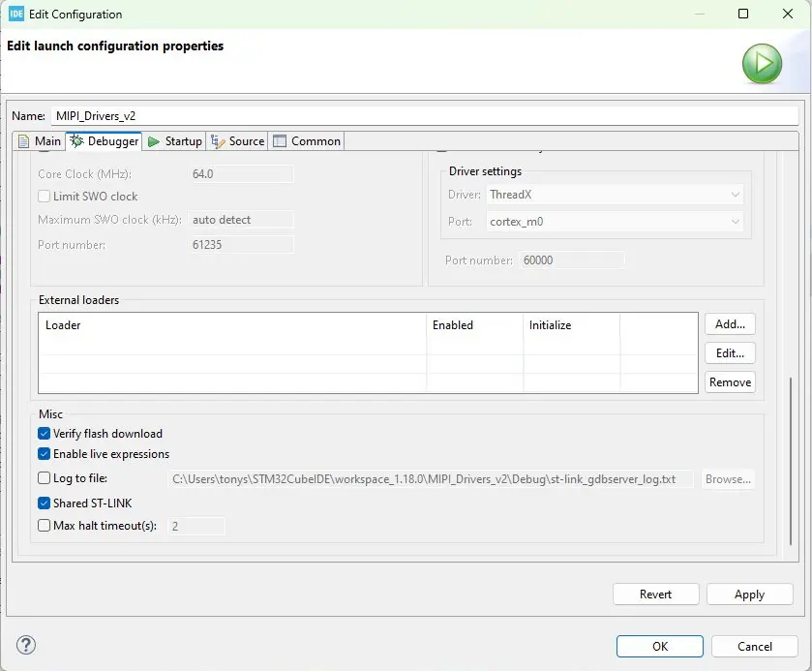Click the Enabled column header
The height and width of the screenshot is (671, 812).
coord(474,325)
